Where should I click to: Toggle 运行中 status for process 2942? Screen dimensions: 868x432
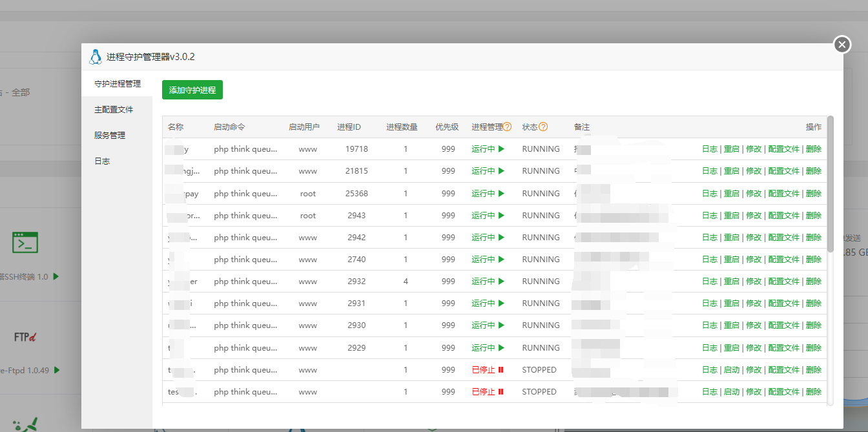(x=488, y=238)
